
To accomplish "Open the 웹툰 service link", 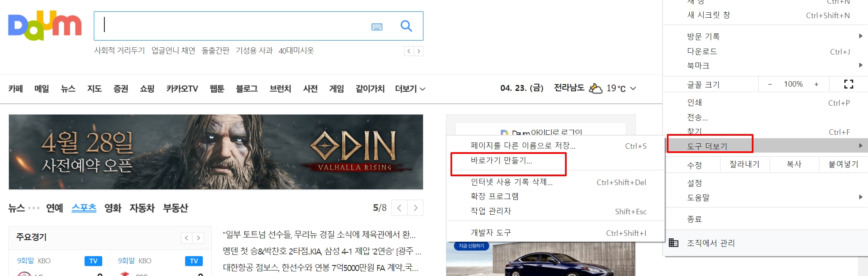I will [217, 89].
